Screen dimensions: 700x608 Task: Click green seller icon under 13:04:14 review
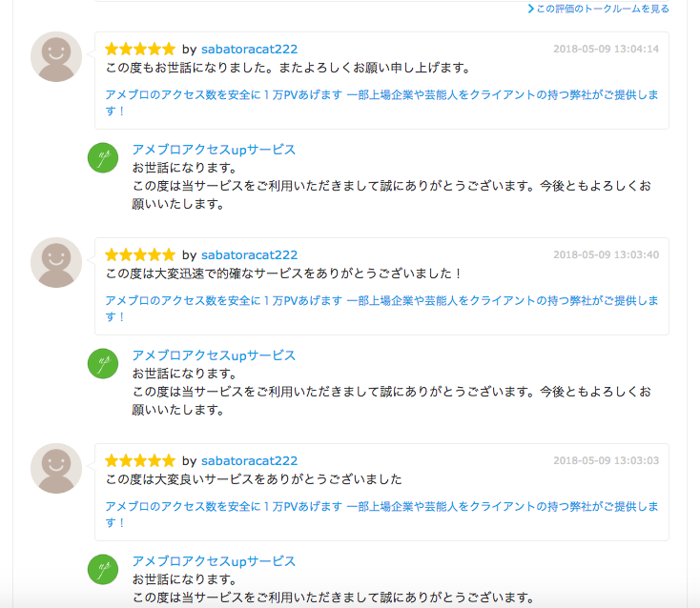click(x=103, y=157)
